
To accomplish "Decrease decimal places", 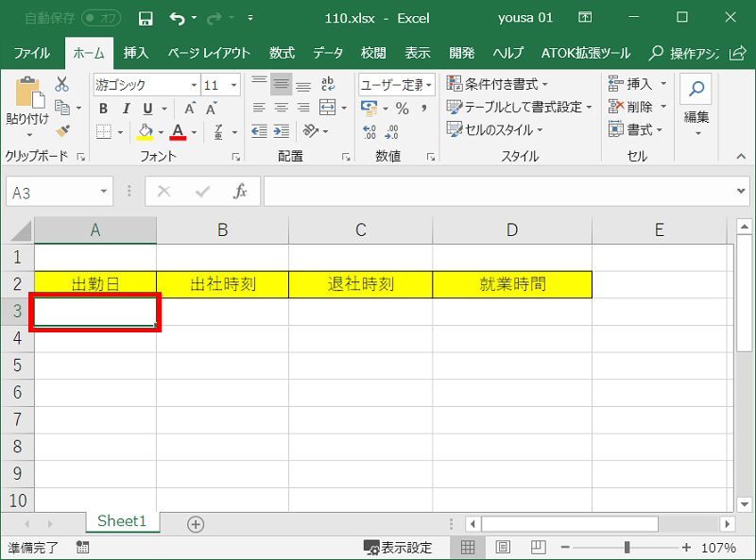I will coord(391,131).
